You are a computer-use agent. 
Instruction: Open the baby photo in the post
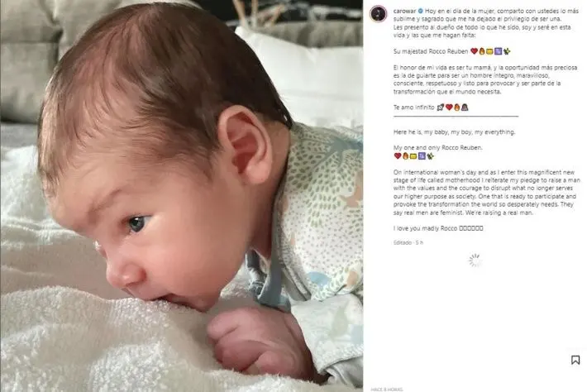182,196
